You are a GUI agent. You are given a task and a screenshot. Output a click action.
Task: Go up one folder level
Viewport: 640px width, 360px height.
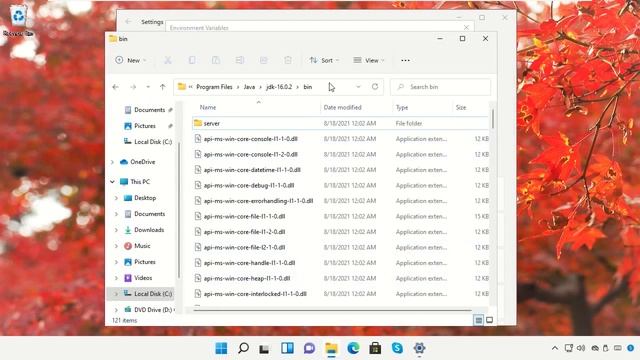click(x=162, y=87)
